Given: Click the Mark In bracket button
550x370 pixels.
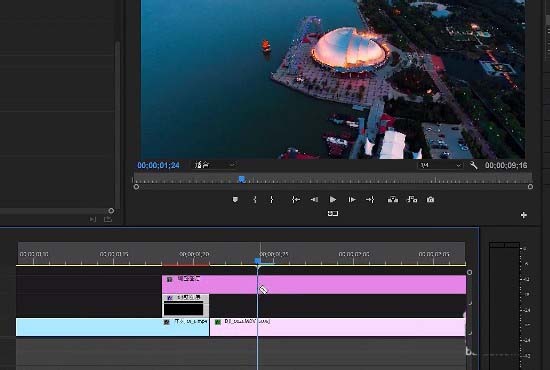Looking at the screenshot, I should click(255, 200).
